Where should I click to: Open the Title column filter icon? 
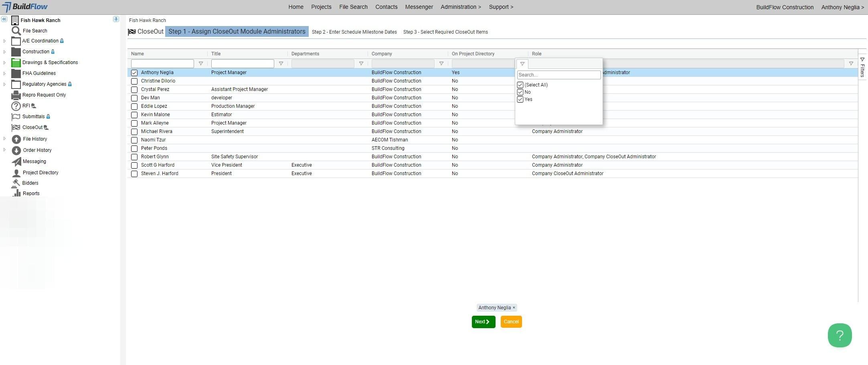tap(281, 64)
